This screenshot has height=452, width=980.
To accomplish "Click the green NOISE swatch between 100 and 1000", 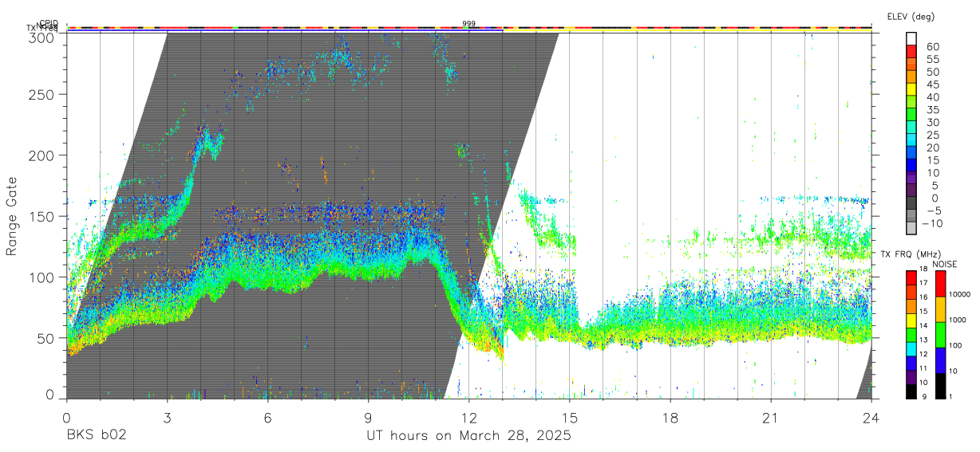I will (939, 334).
